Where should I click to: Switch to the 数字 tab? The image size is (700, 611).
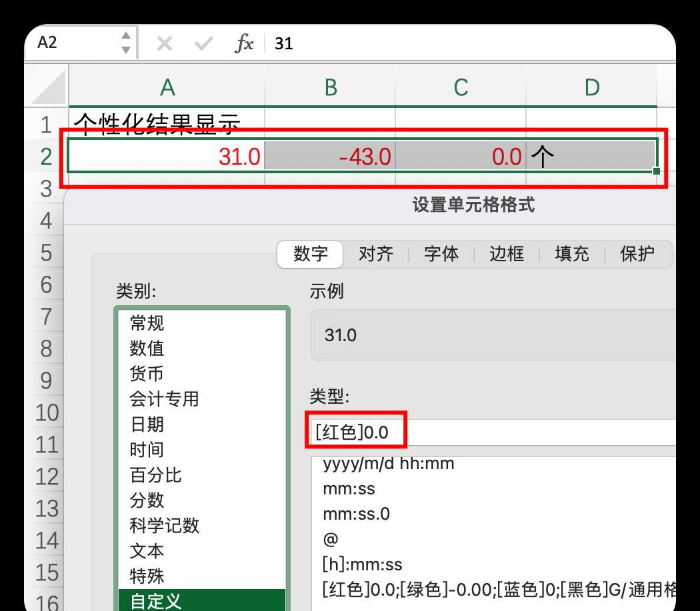tap(310, 254)
